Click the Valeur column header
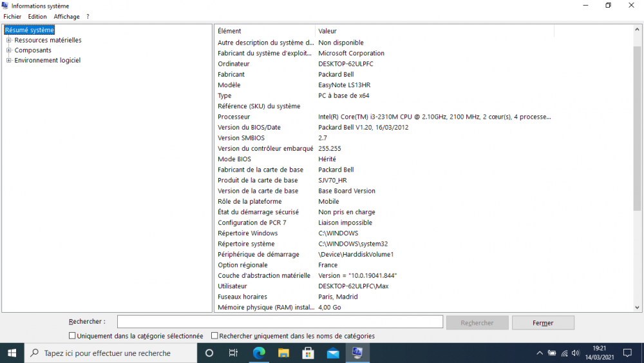The image size is (644, 363). [x=435, y=31]
